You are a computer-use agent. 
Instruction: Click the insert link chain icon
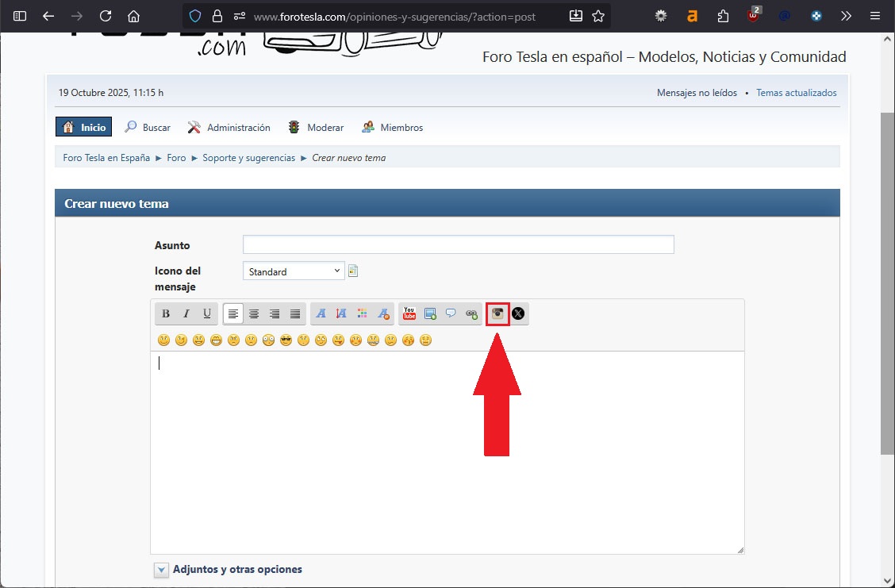pyautogui.click(x=471, y=313)
